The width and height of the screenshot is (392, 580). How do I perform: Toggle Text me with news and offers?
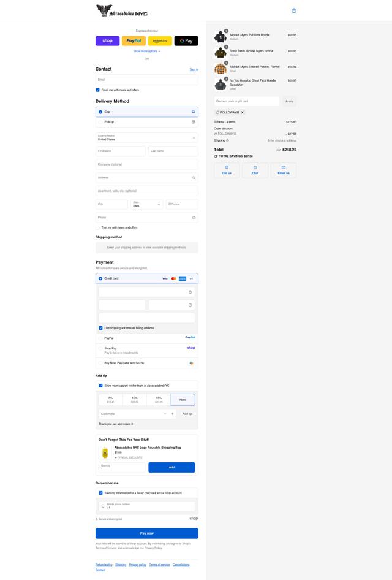point(97,228)
